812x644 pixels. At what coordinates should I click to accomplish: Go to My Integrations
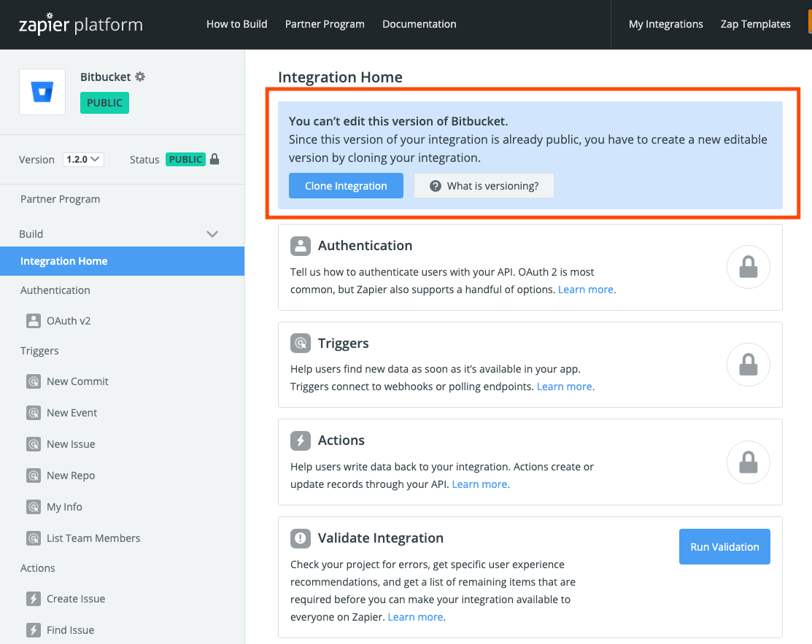(x=666, y=24)
